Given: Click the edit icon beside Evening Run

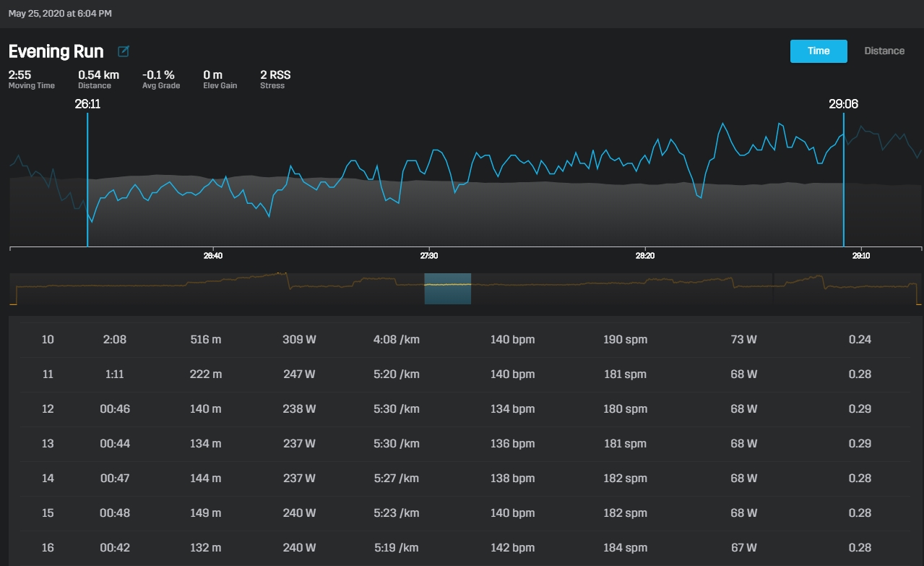Looking at the screenshot, I should [x=124, y=51].
